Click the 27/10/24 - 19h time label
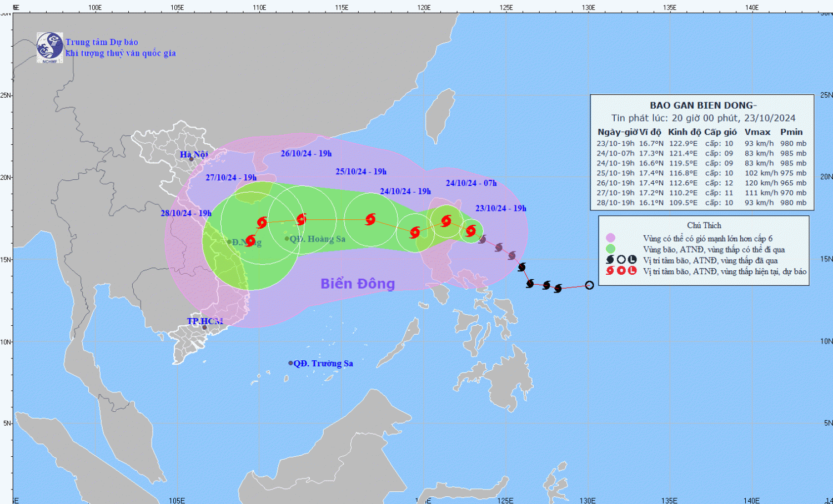Image resolution: width=833 pixels, height=504 pixels. point(231,178)
